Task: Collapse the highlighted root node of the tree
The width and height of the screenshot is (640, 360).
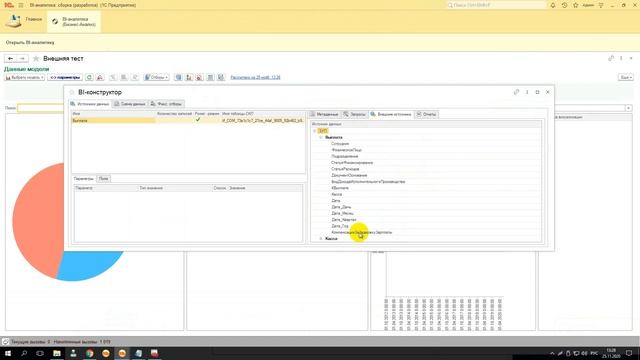Action: pos(315,131)
